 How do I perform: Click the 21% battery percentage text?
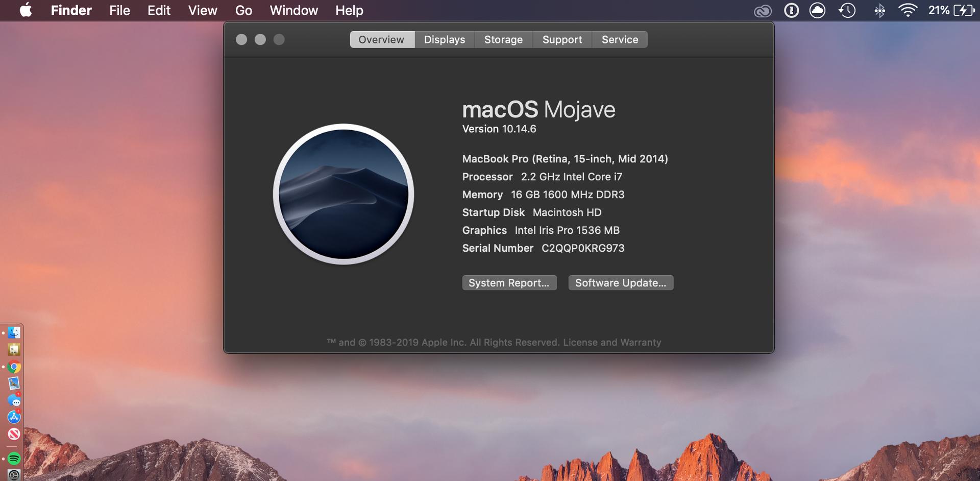[939, 10]
